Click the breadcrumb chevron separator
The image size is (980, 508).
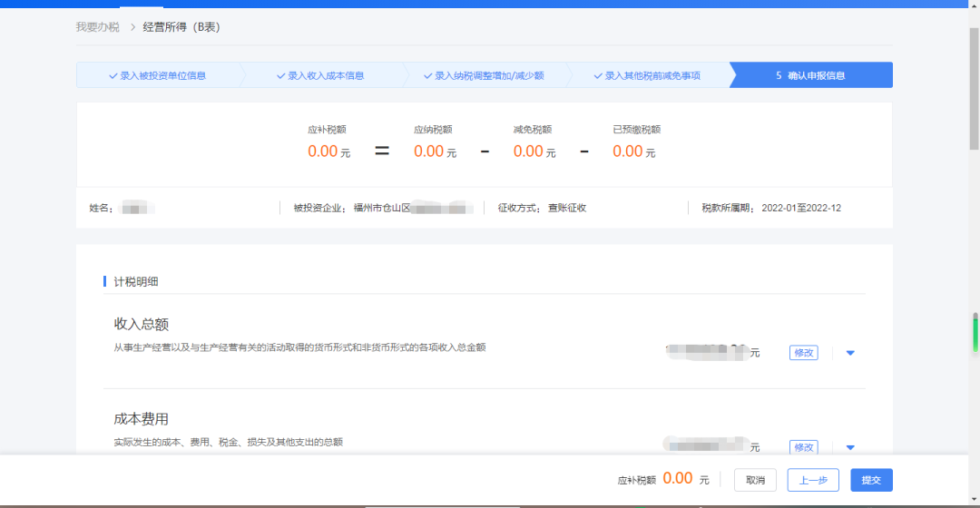(132, 27)
